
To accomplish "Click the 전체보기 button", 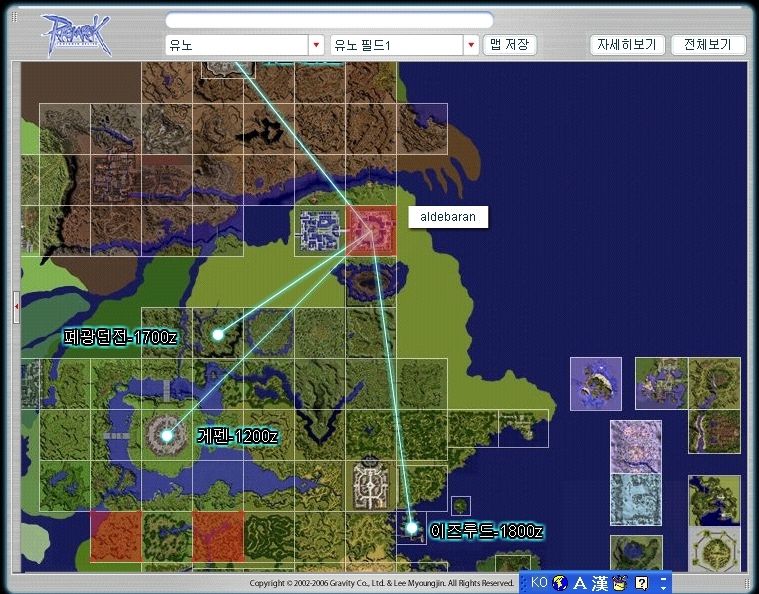I will 708,45.
